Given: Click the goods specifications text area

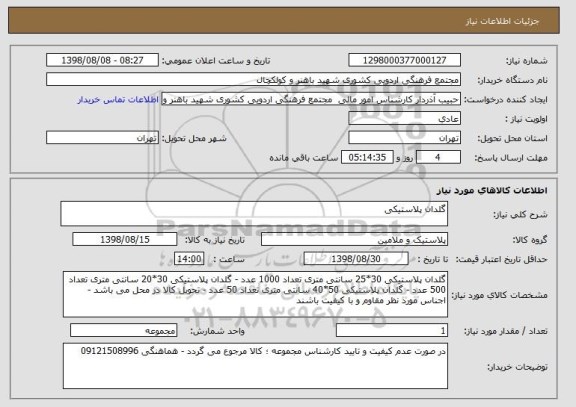Looking at the screenshot, I should click(255, 294).
